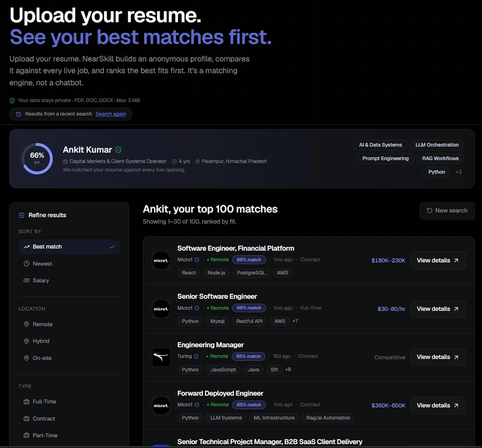Image resolution: width=482 pixels, height=448 pixels.
Task: Click Micro1 verified badge on Senior Software Engineer
Action: pyautogui.click(x=197, y=308)
